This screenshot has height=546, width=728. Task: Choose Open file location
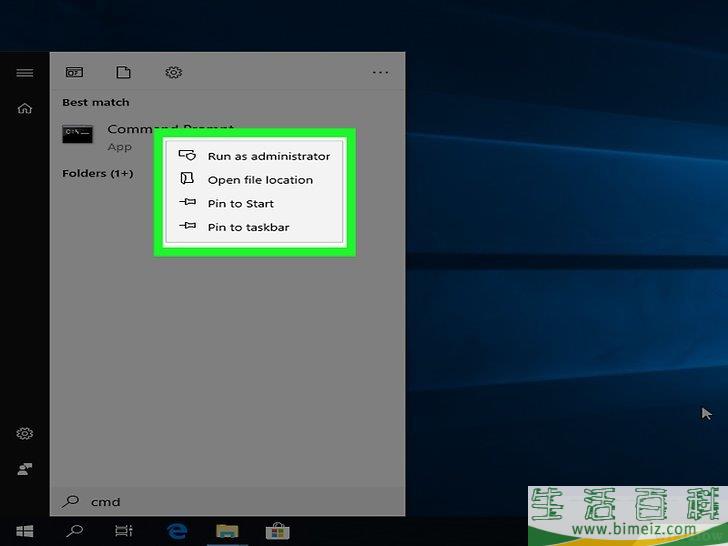click(259, 180)
